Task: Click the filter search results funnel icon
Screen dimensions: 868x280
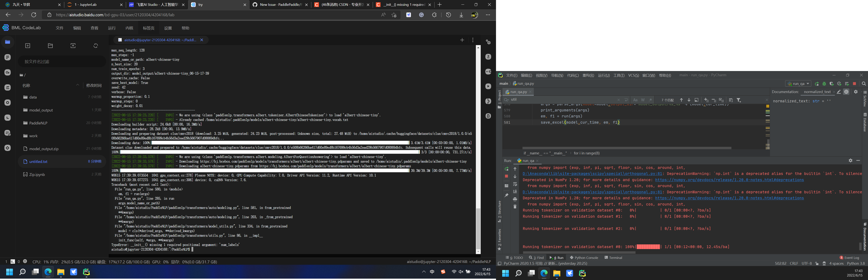Action: pos(739,100)
